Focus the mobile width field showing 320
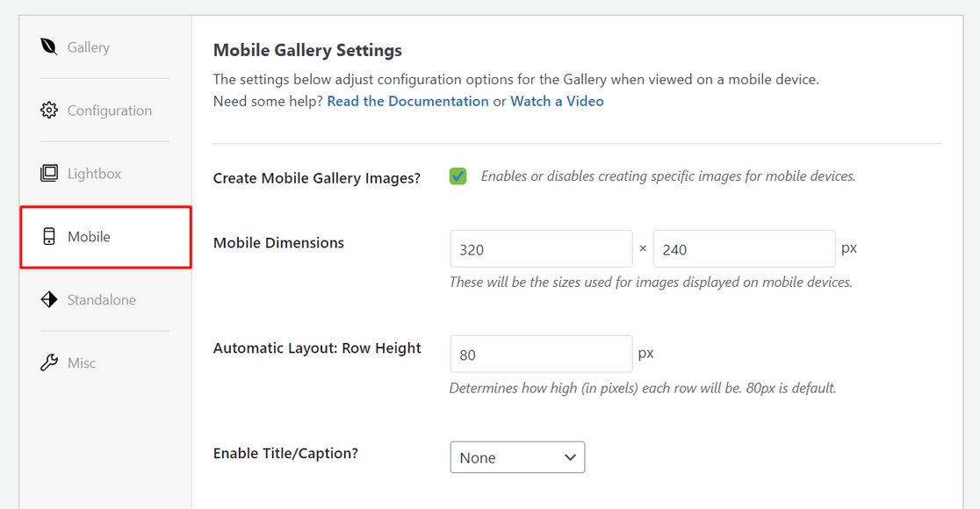Viewport: 980px width, 509px height. (x=541, y=249)
